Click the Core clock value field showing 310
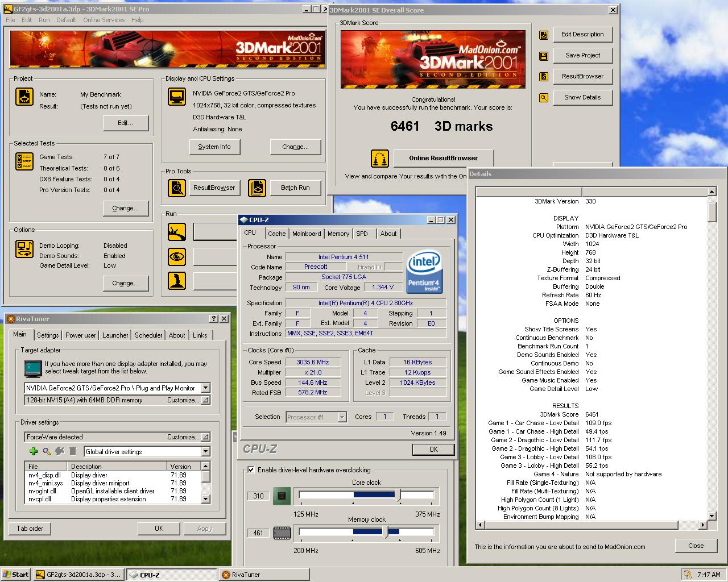This screenshot has height=582, width=728. point(258,496)
